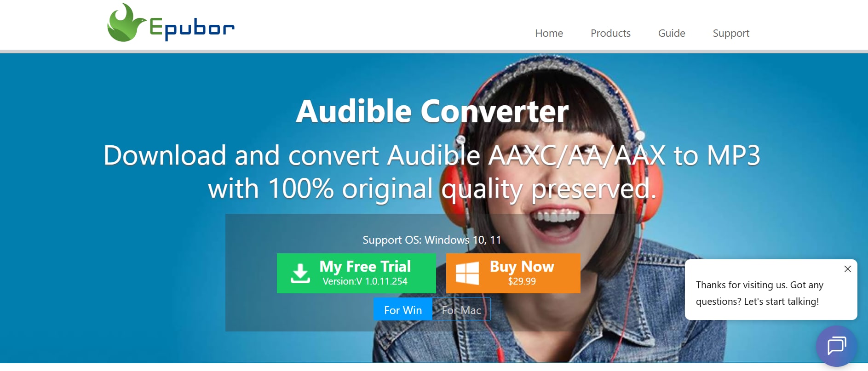Open the Home menu item
This screenshot has height=371, width=868.
[x=549, y=33]
